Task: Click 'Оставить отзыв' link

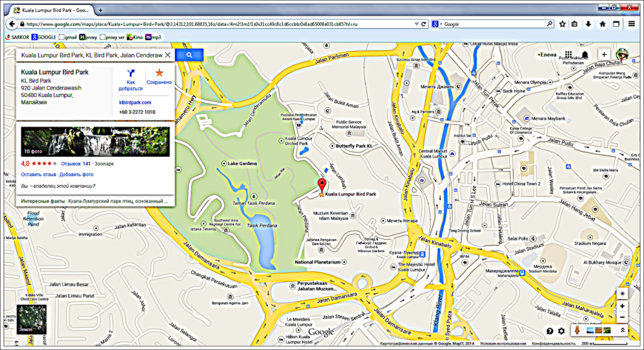Action: 38,175
